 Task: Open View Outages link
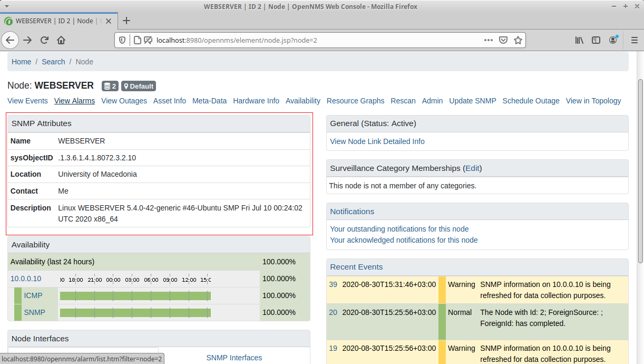(x=124, y=101)
